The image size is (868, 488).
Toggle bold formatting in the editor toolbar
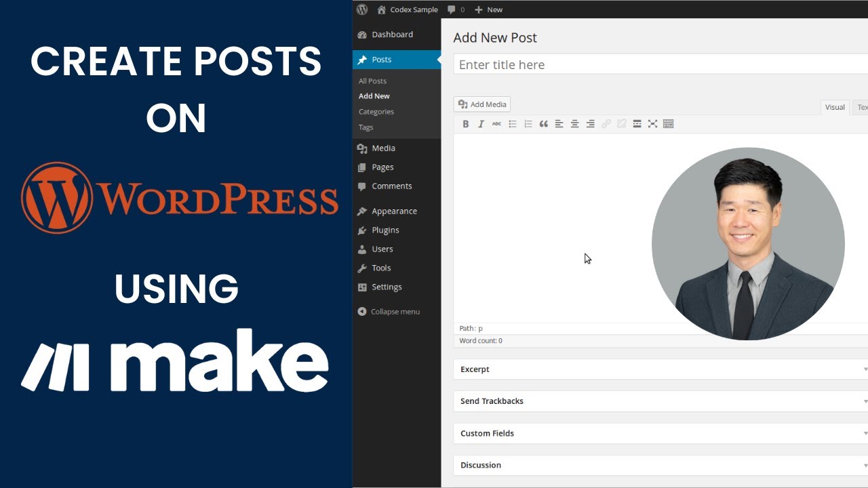pyautogui.click(x=466, y=124)
